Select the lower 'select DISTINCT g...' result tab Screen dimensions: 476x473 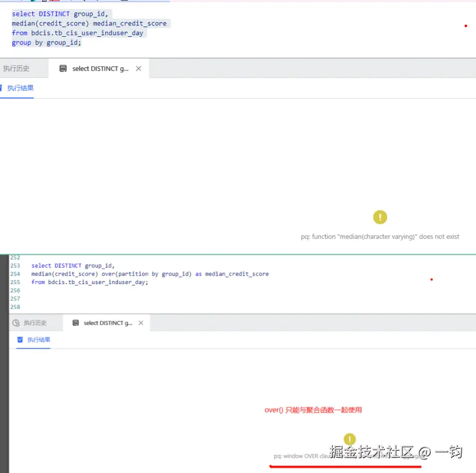(x=108, y=323)
